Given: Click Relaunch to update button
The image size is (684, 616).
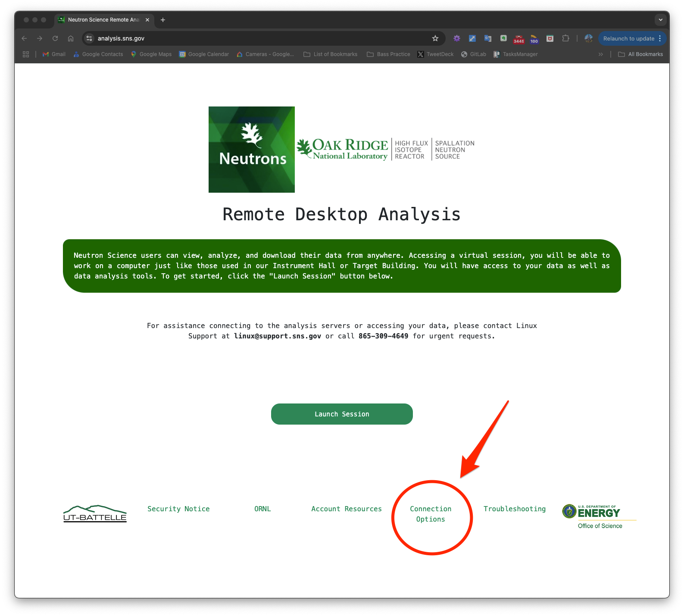Looking at the screenshot, I should [x=628, y=38].
